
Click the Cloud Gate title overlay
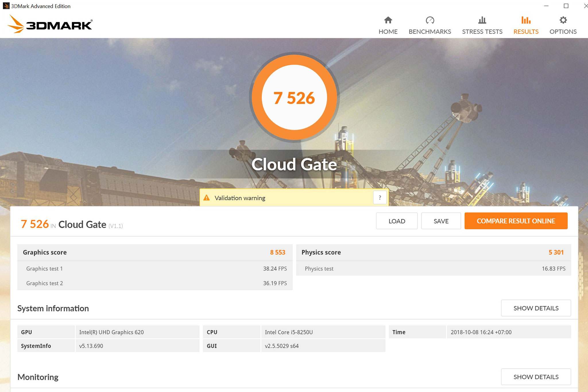pyautogui.click(x=294, y=164)
